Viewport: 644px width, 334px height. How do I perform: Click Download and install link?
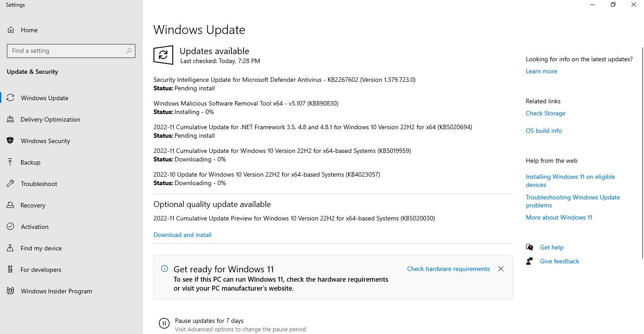click(183, 235)
